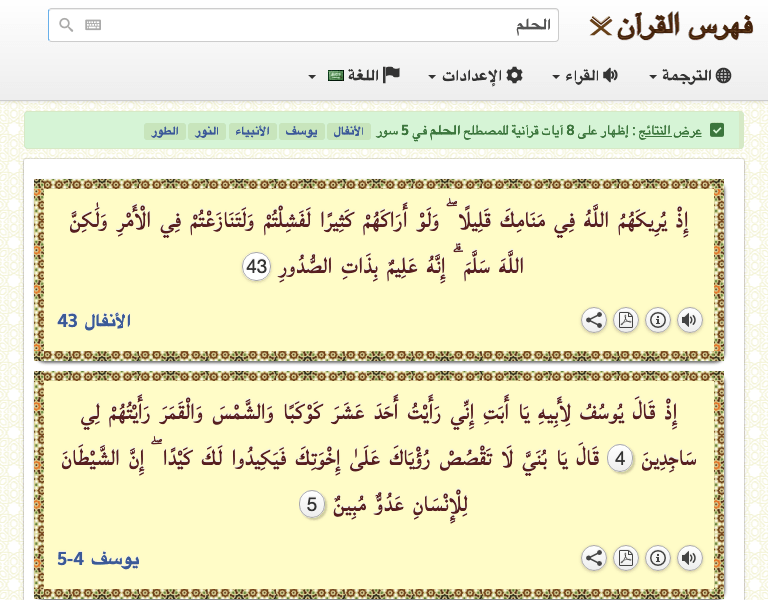Click the الأنفال 43 verse reference link
This screenshot has height=600, width=768.
[x=95, y=321]
